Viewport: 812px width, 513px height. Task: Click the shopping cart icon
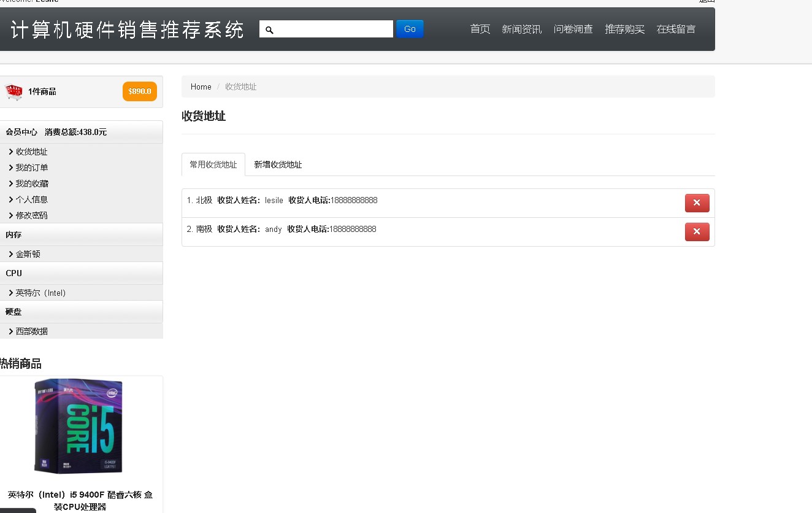13,92
